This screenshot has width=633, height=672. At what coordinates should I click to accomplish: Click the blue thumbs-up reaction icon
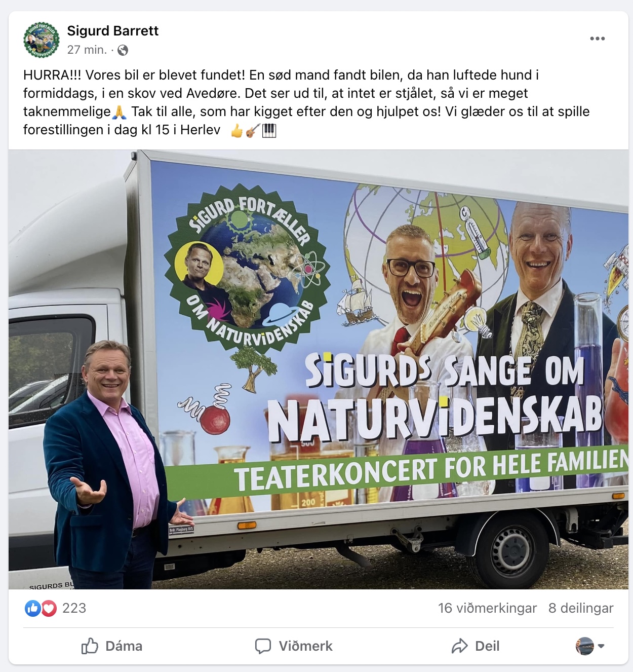tap(33, 608)
